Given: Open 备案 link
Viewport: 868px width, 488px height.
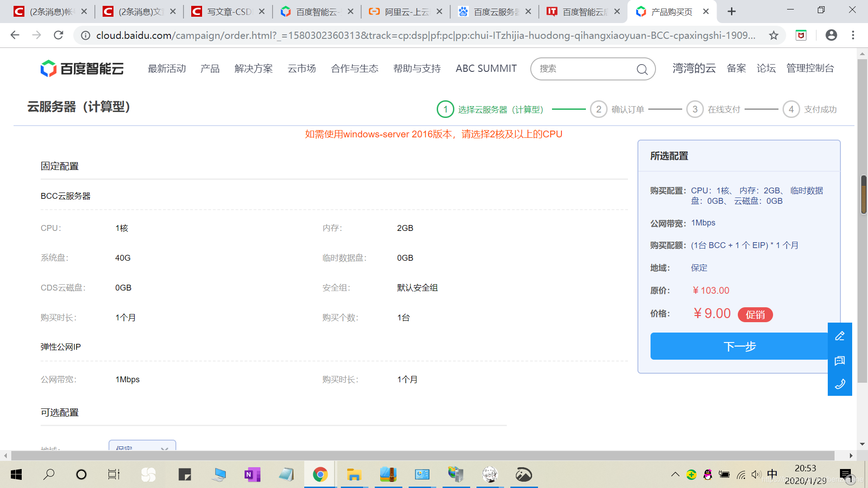Looking at the screenshot, I should [x=736, y=68].
